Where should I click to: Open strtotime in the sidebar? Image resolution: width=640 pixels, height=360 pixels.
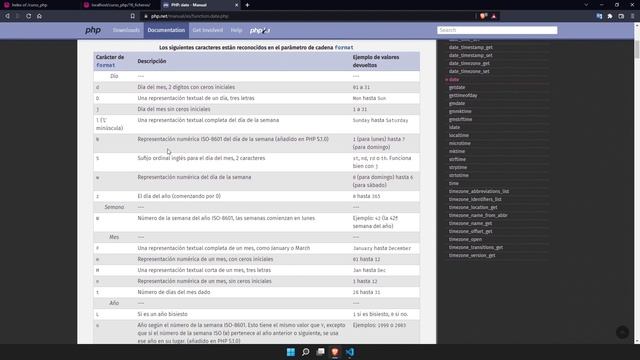click(459, 176)
